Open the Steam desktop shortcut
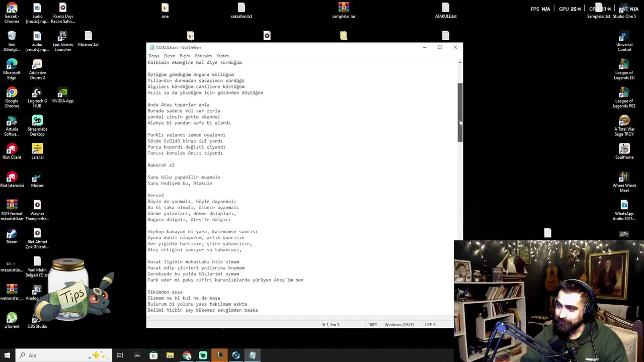The image size is (644, 362). point(12,236)
